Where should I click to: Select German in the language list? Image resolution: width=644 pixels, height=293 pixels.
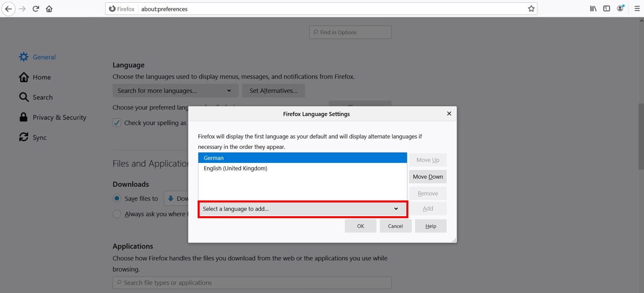302,158
